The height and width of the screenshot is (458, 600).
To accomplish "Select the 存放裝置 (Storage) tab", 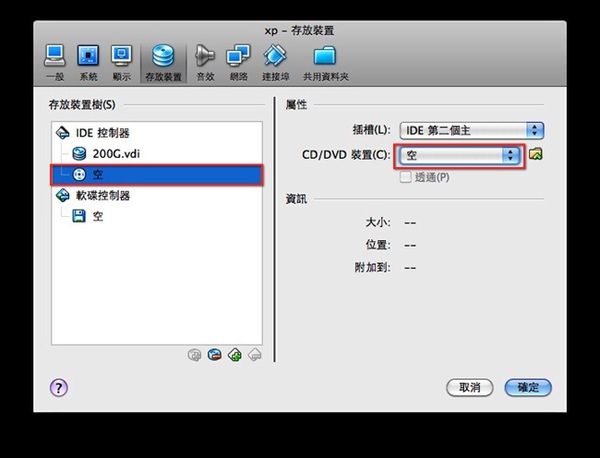I will point(163,63).
